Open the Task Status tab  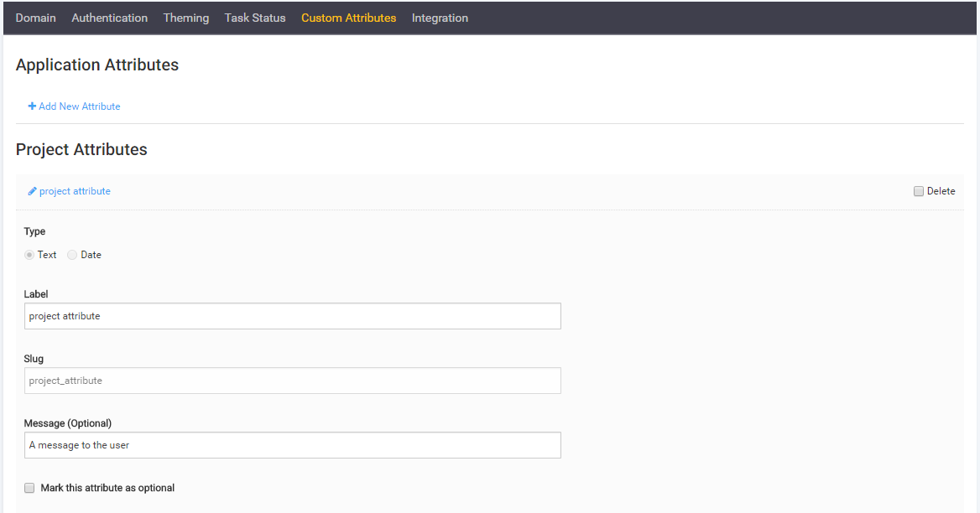tap(255, 18)
